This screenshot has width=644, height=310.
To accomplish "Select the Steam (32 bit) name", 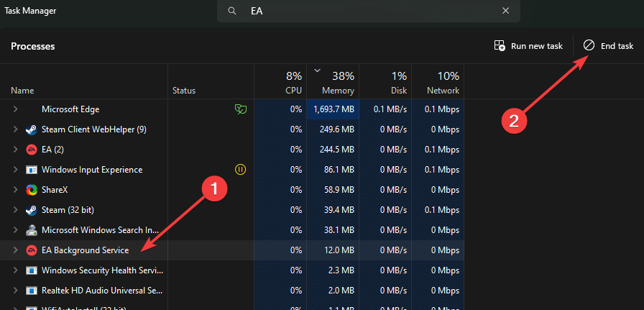I will point(68,210).
